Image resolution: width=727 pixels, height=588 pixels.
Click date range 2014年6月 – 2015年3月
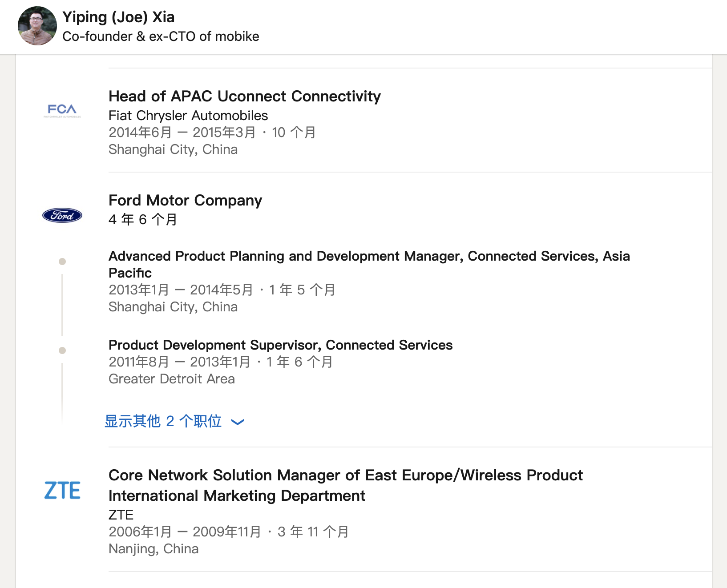point(182,133)
